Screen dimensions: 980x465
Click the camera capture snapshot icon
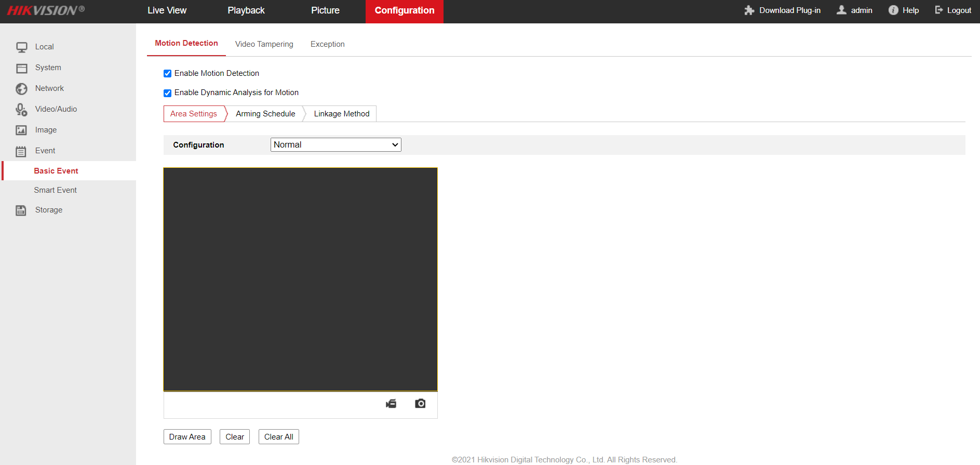[x=420, y=404]
